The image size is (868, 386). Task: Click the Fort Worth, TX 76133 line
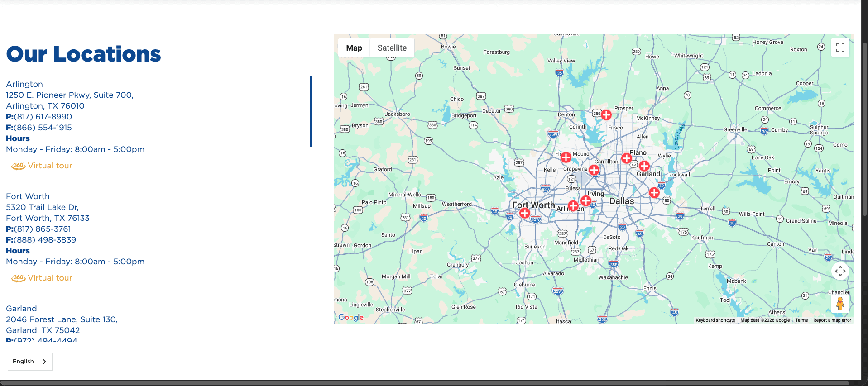48,218
